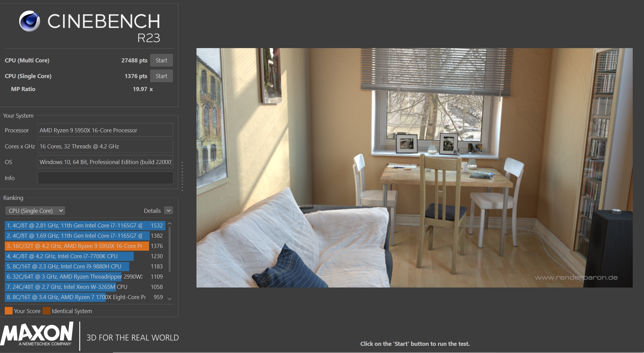Click the Details label in Ranking
The height and width of the screenshot is (353, 644).
(152, 211)
